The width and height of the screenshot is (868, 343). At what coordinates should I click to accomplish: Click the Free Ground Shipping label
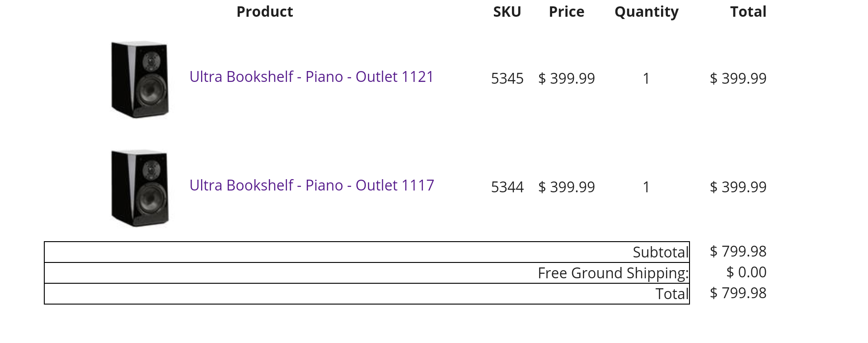[613, 273]
